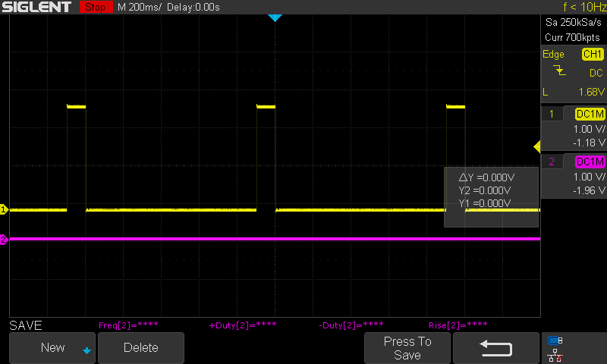The height and width of the screenshot is (364, 607).
Task: Click the yellow DC1M channel 1 badge
Action: 590,114
